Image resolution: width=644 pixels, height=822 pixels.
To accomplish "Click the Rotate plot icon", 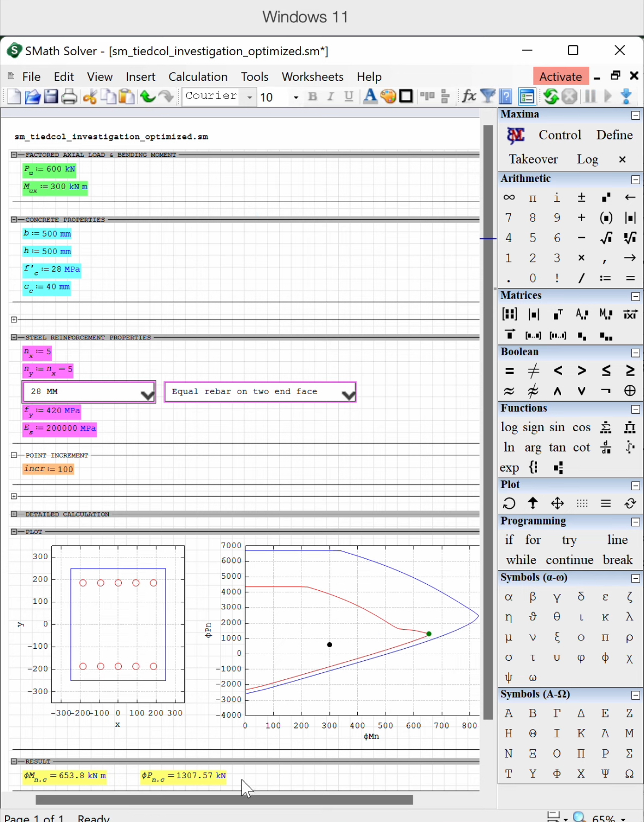I will (x=509, y=503).
